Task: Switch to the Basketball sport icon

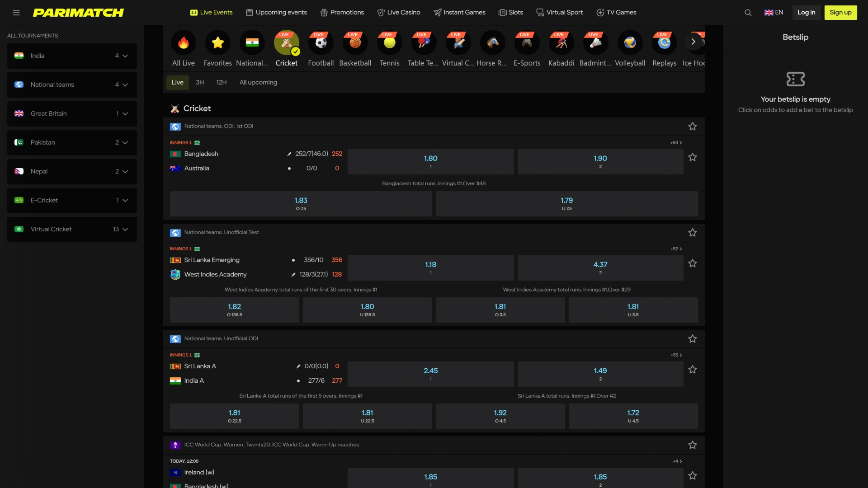Action: (x=355, y=42)
